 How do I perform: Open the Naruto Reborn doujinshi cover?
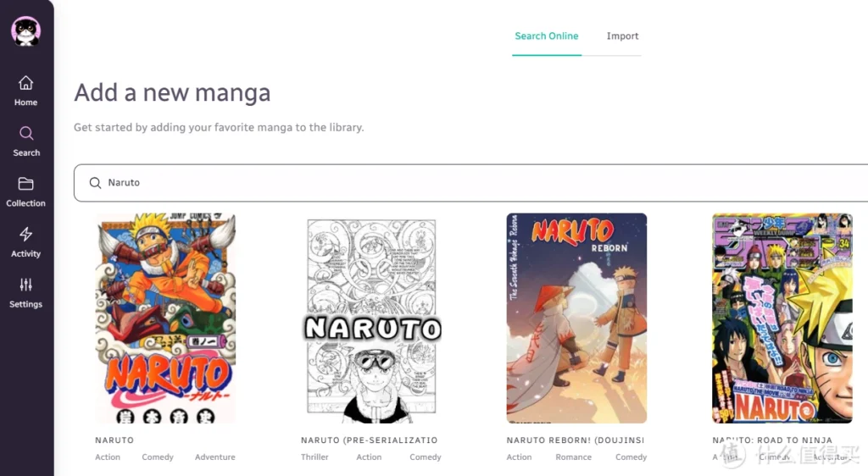(576, 318)
